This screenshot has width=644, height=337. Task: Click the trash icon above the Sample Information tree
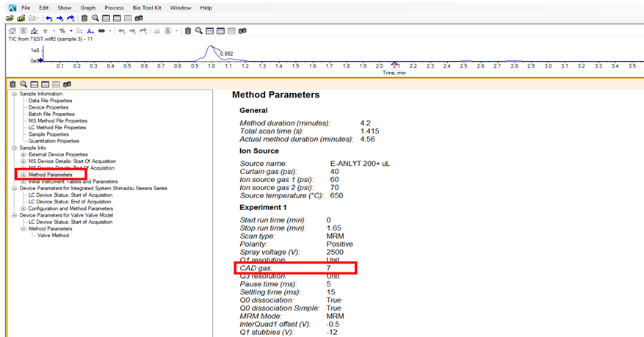(x=12, y=84)
